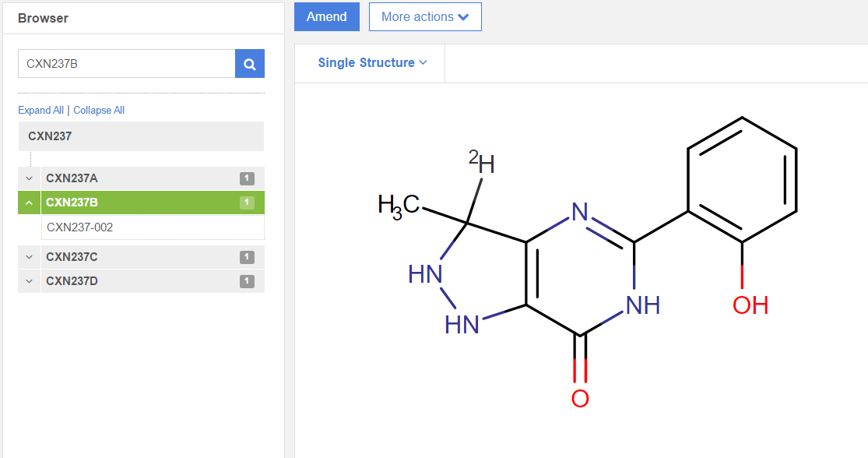The height and width of the screenshot is (458, 868).
Task: Click the count badge on CXN237B
Action: pyautogui.click(x=247, y=203)
